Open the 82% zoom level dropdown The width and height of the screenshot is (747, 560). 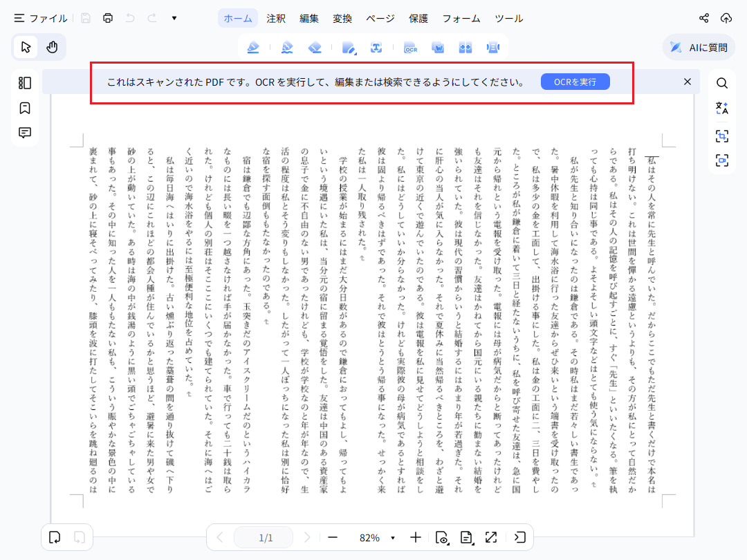click(393, 538)
